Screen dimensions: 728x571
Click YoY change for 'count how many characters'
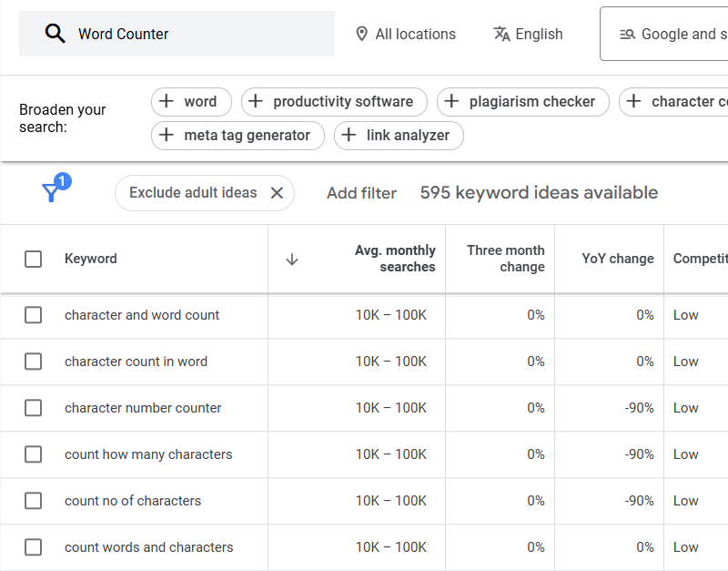tap(640, 454)
